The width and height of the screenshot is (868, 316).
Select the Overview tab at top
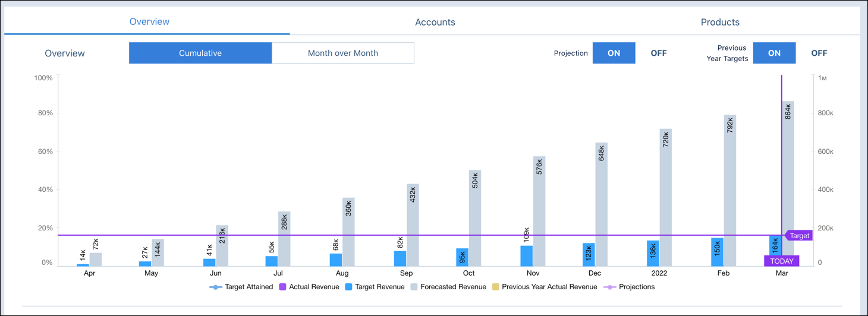tap(149, 21)
